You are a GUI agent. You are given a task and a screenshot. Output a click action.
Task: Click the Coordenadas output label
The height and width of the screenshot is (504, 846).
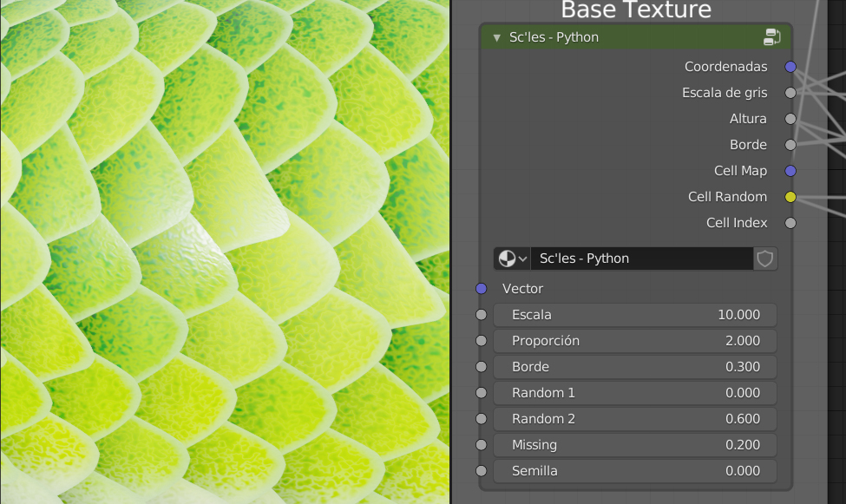(725, 67)
